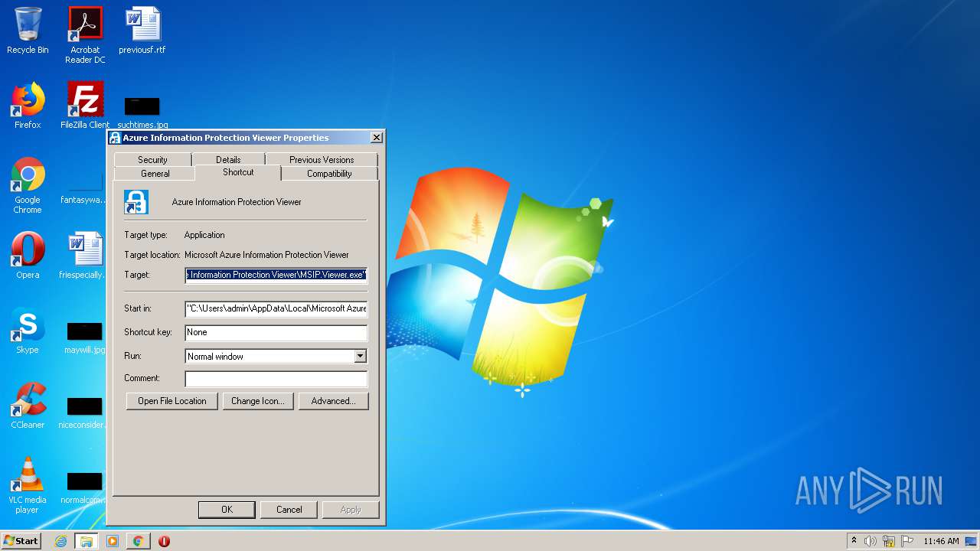
Task: Click the Comment text field
Action: coord(276,378)
